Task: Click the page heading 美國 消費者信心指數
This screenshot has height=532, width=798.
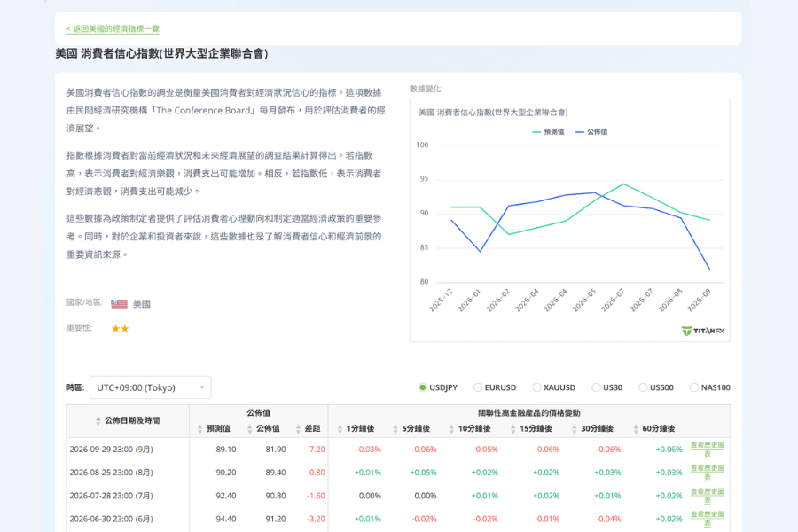Action: coord(161,53)
